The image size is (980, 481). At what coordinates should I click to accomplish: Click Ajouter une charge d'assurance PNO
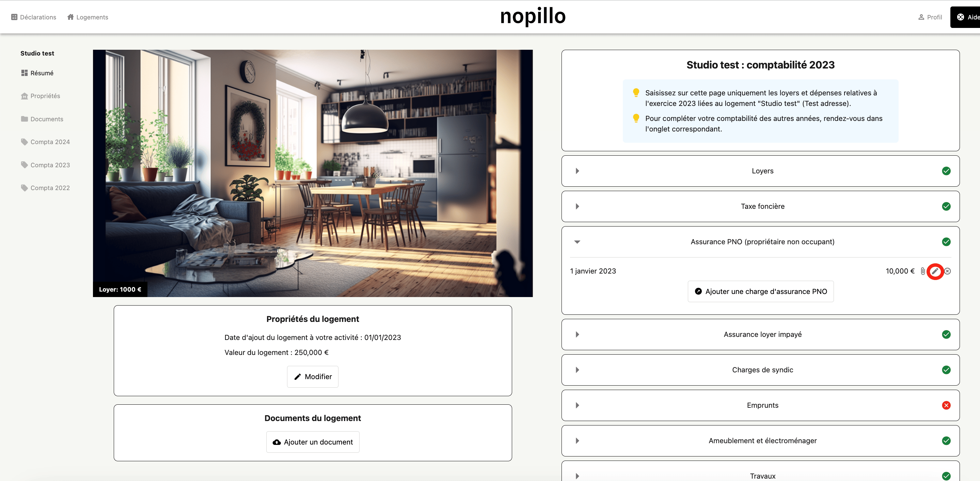click(760, 292)
